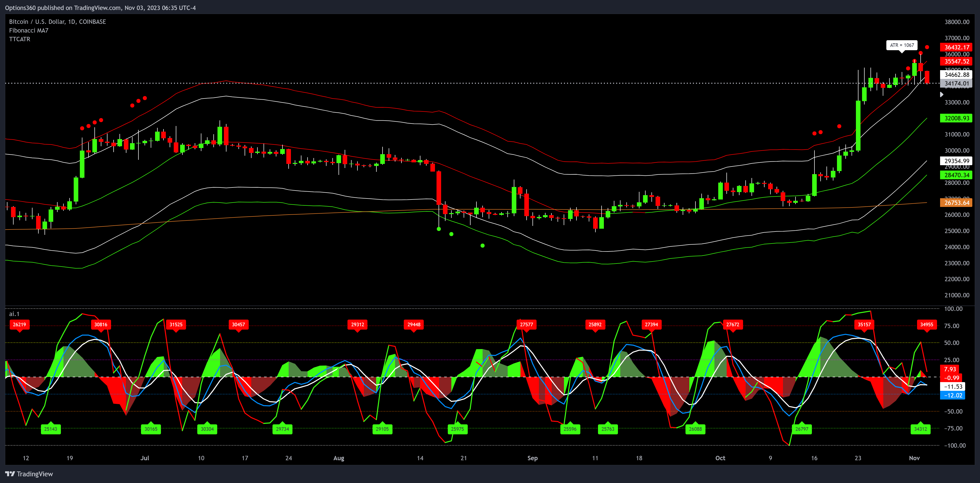Screen dimensions: 980x483
Task: Click the orange 26753.64 price tag
Action: click(956, 203)
